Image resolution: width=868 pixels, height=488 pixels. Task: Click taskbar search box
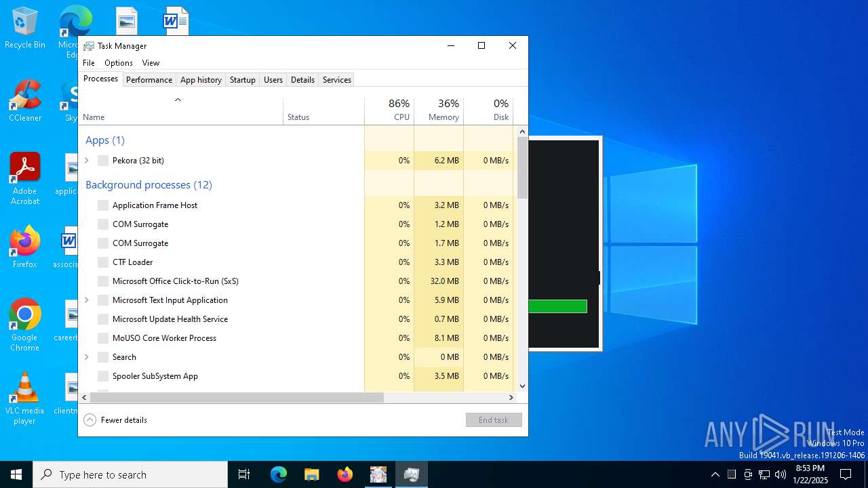click(130, 474)
